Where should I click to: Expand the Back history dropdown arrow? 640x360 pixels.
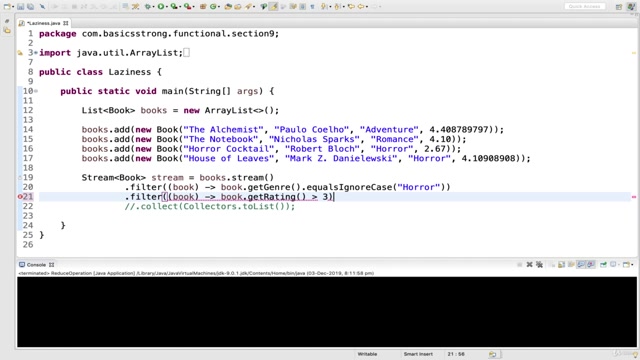pos(367,7)
